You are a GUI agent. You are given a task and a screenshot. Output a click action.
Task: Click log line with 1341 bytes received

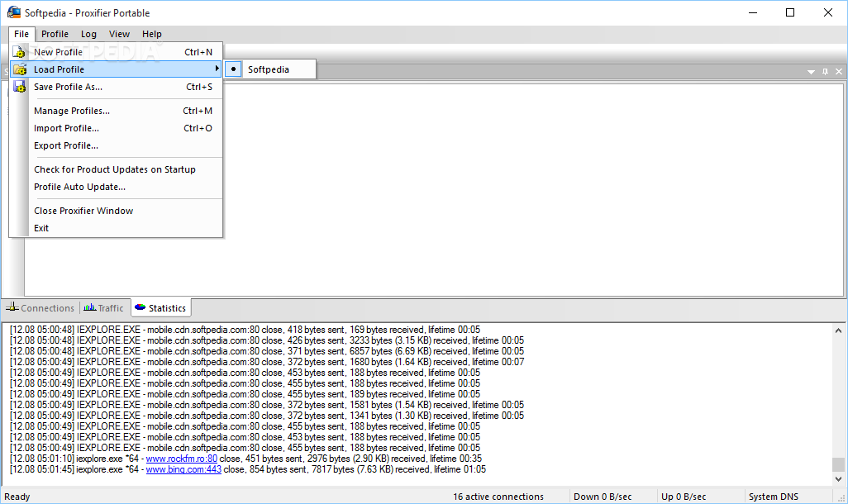(267, 416)
